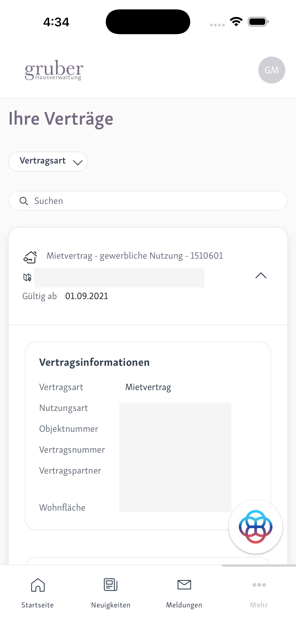Tap the house-key contract icon
Image resolution: width=296 pixels, height=644 pixels.
point(30,257)
